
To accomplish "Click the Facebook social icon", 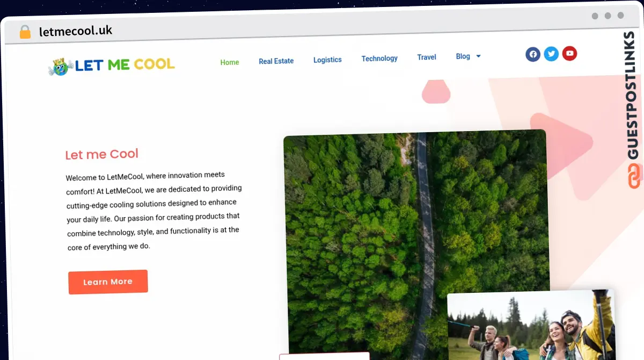I will pyautogui.click(x=533, y=54).
